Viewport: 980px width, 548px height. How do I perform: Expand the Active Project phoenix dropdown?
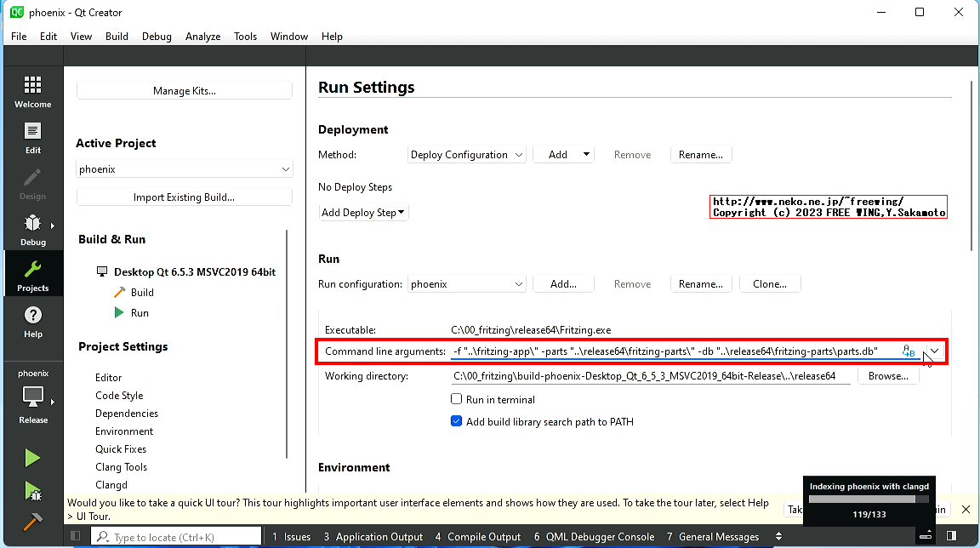pos(185,169)
